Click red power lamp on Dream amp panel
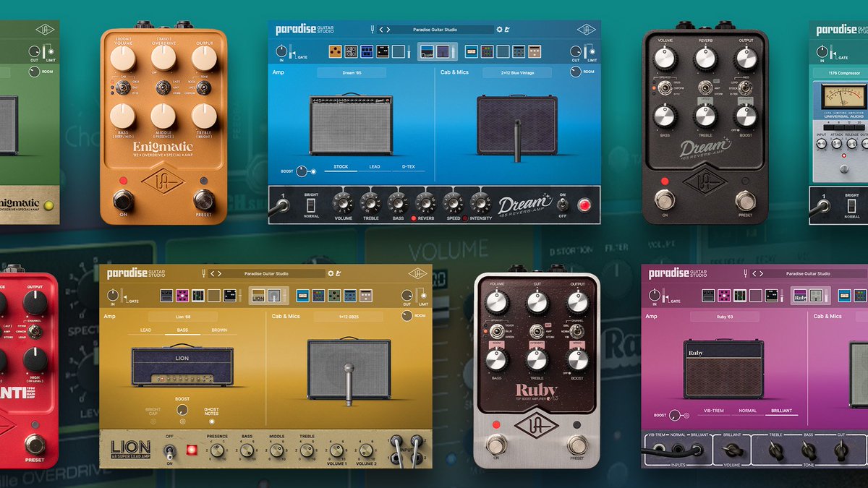This screenshot has height=488, width=868. pos(584,205)
